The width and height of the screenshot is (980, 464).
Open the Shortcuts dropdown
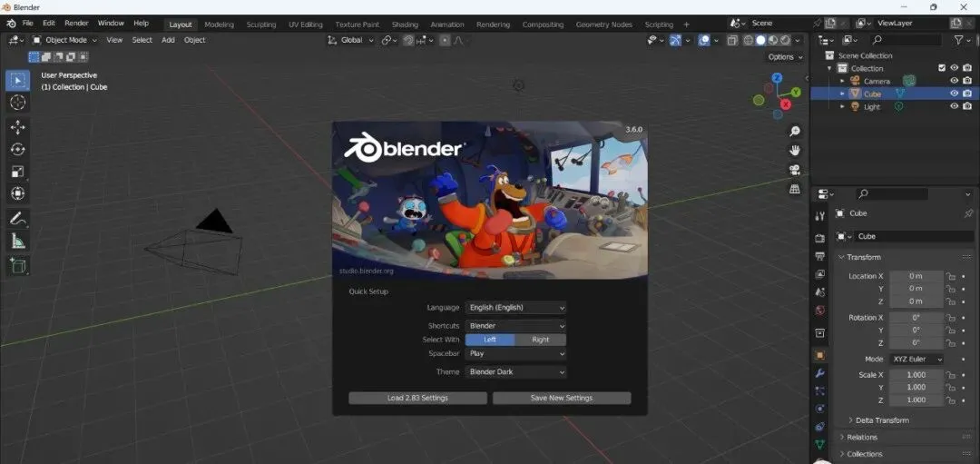(x=515, y=326)
